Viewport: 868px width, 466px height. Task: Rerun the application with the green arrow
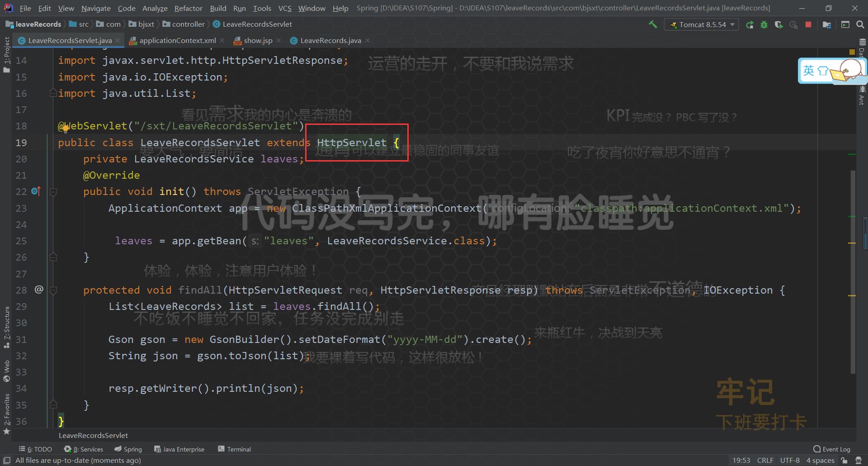pyautogui.click(x=750, y=24)
